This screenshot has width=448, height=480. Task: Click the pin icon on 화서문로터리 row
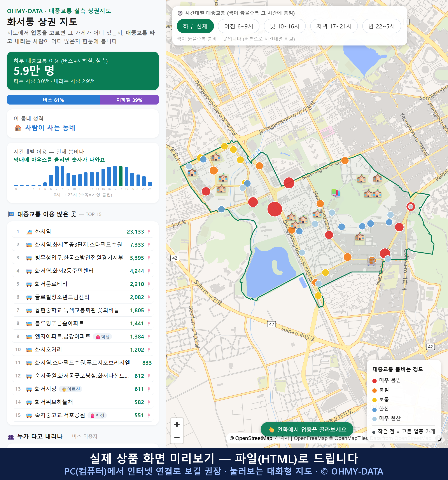(x=149, y=284)
